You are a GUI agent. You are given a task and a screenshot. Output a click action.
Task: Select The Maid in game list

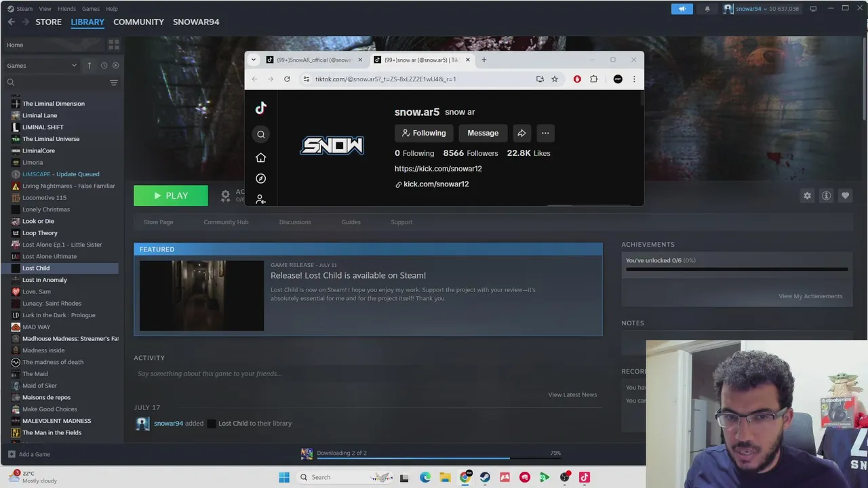[35, 374]
